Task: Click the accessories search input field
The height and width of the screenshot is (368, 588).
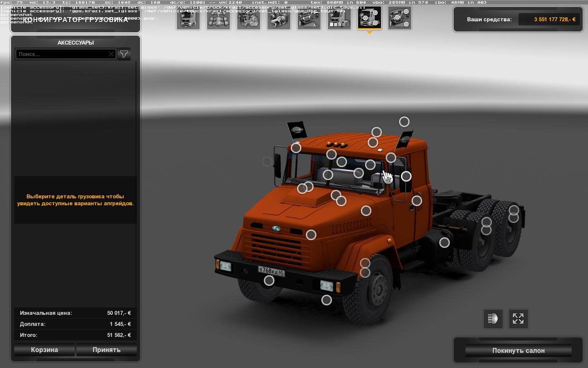Action: point(61,54)
